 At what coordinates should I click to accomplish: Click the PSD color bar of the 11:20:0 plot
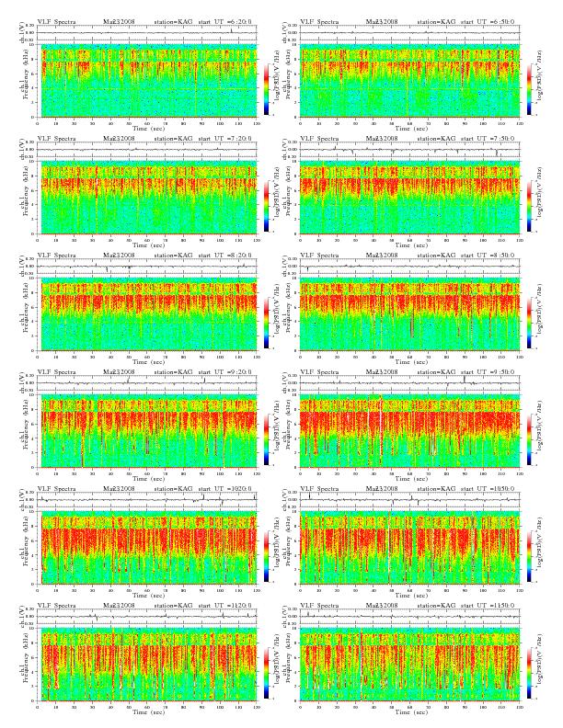click(x=266, y=673)
